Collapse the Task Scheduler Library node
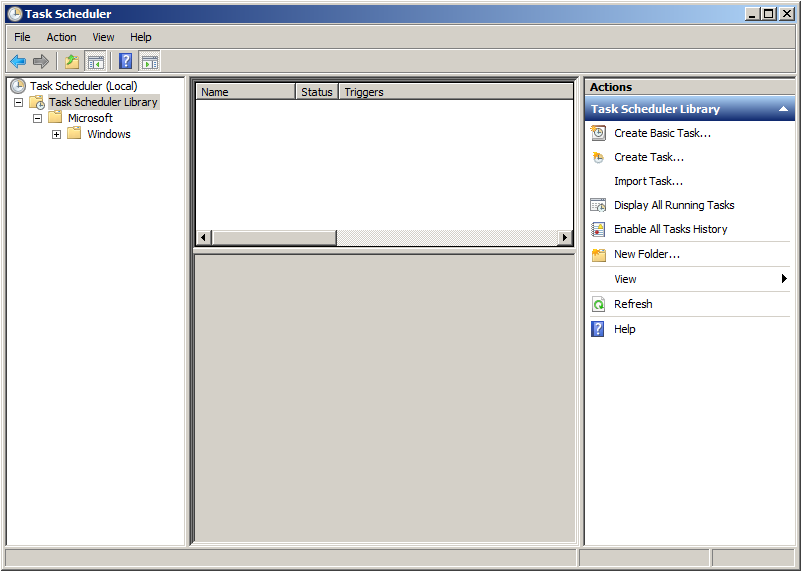Screen dimensions: 802x572 pos(18,102)
